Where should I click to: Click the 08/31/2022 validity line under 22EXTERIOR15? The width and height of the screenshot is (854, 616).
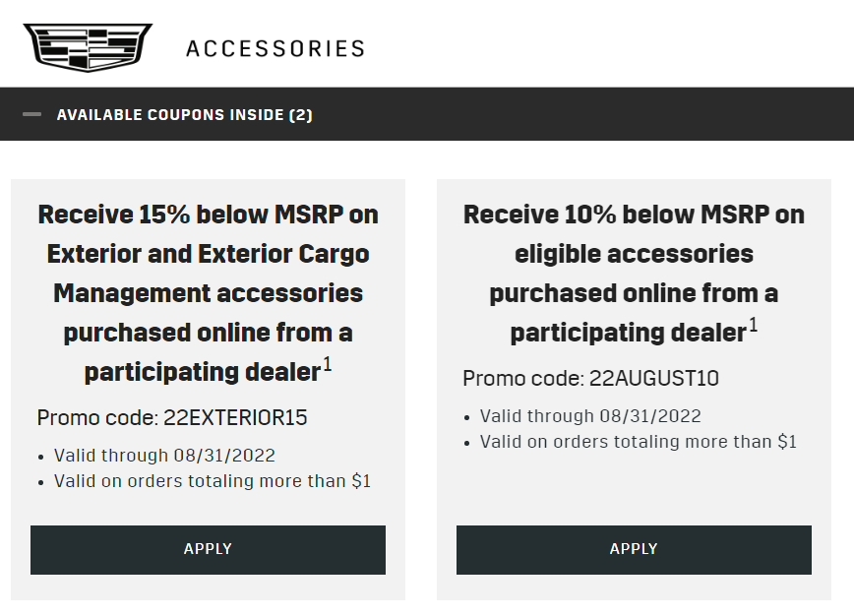point(164,456)
